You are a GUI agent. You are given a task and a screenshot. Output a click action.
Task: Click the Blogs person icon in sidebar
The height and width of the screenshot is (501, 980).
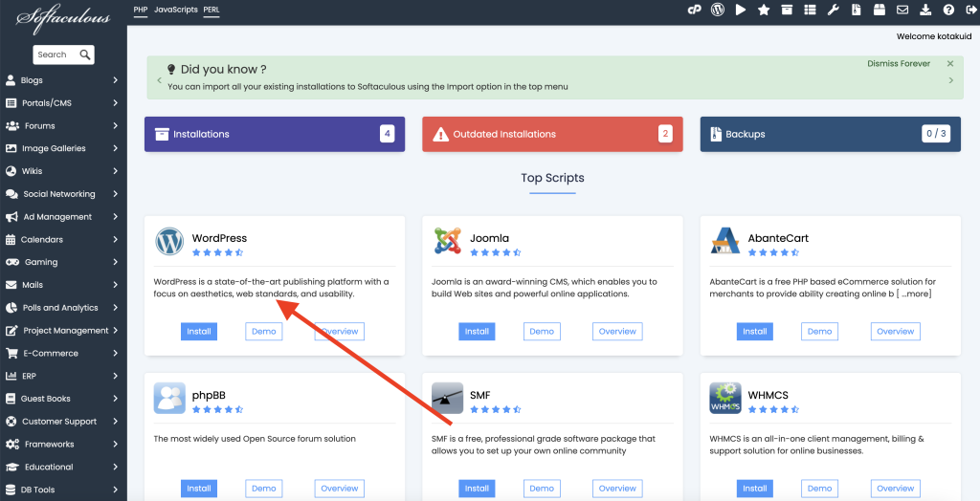[x=11, y=80]
